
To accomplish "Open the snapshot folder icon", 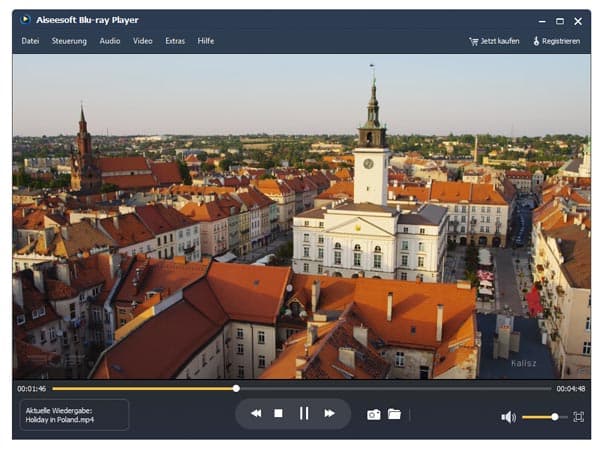I will pyautogui.click(x=394, y=414).
